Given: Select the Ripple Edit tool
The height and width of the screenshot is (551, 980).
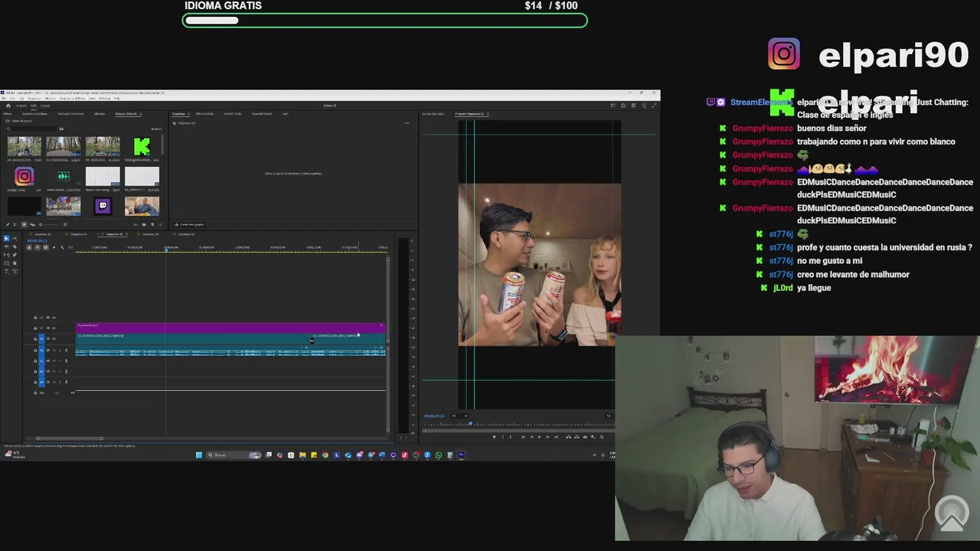Looking at the screenshot, I should click(x=6, y=246).
